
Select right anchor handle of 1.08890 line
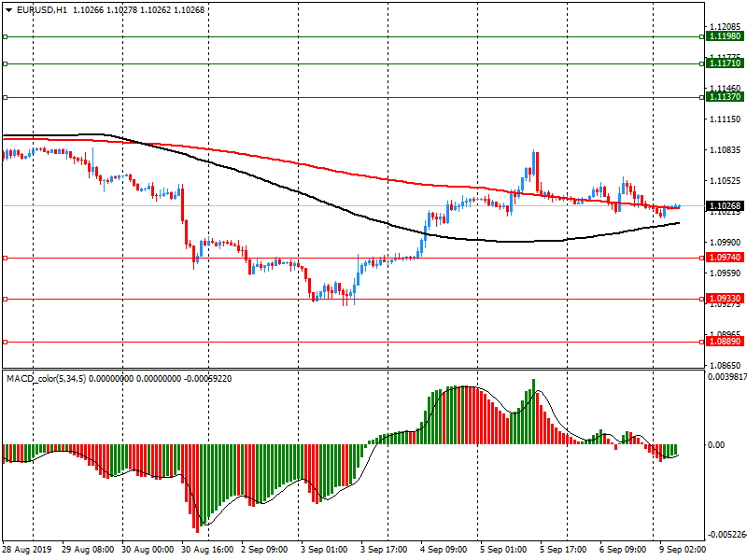coord(702,342)
